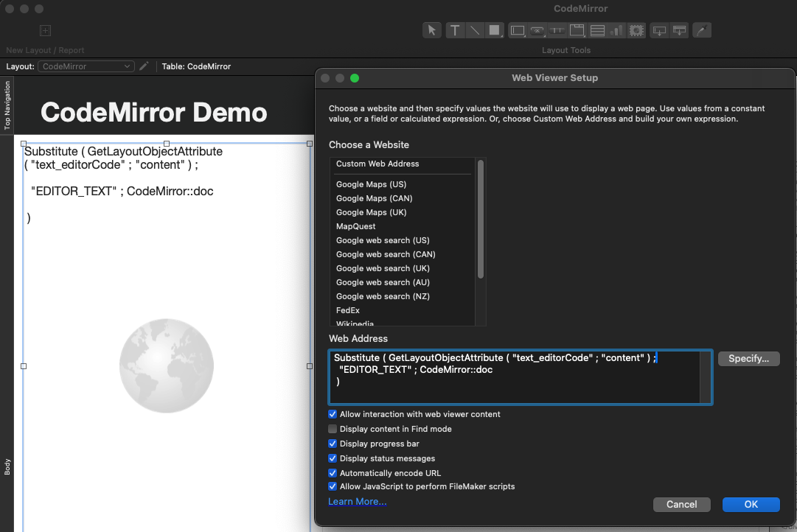The image size is (797, 532).
Task: Disable Display progress bar option
Action: (x=333, y=444)
